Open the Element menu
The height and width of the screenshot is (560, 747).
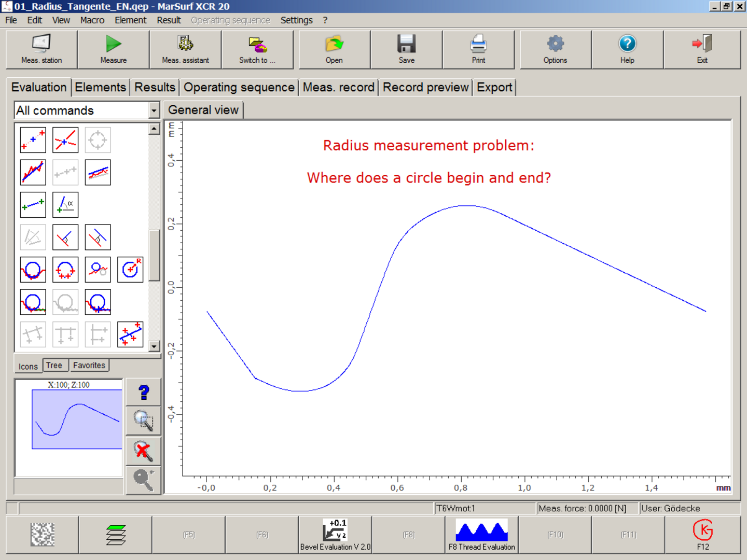coord(131,20)
